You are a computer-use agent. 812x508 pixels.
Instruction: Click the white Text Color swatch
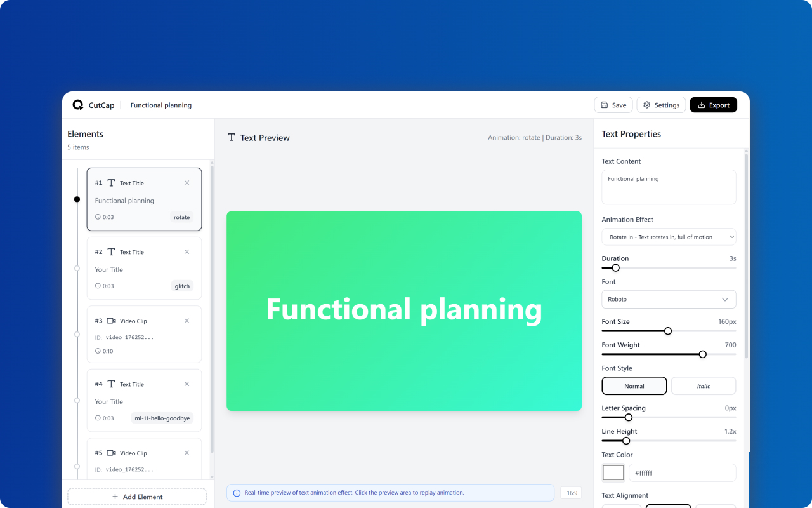613,472
